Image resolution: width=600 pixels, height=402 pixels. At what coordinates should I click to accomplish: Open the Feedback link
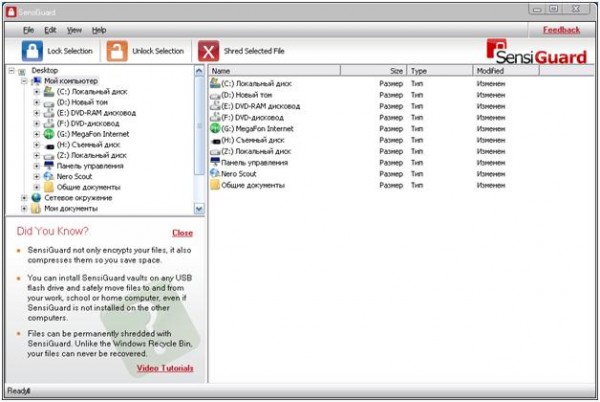pos(561,30)
